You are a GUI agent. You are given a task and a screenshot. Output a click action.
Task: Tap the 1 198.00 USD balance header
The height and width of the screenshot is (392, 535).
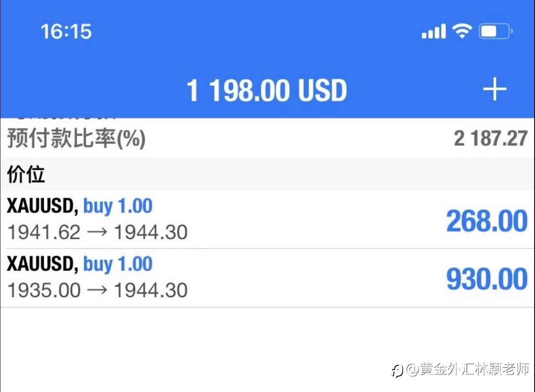point(267,90)
